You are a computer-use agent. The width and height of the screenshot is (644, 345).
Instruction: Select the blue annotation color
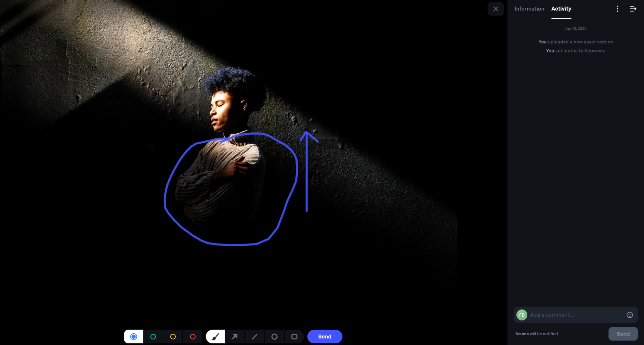click(x=133, y=336)
